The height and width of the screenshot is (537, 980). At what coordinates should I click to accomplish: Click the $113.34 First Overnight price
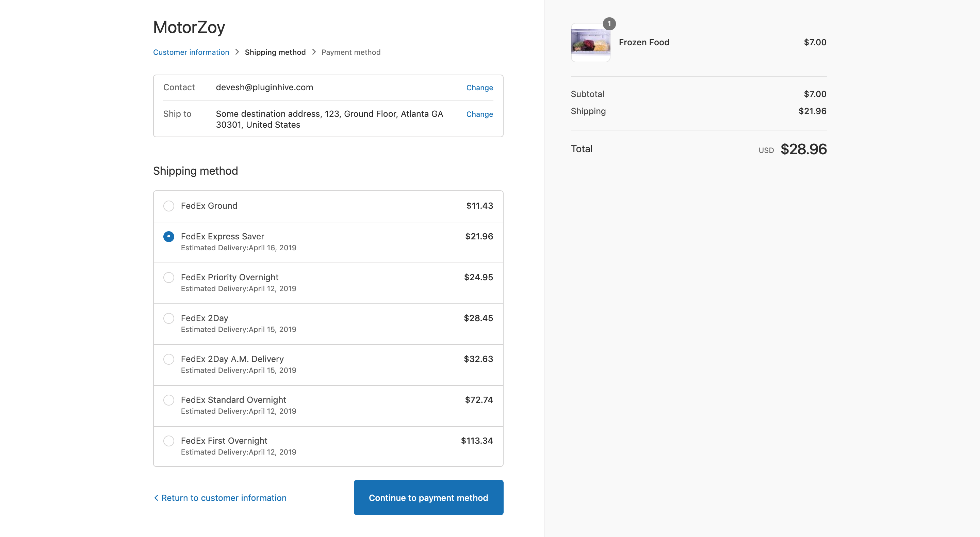tap(477, 441)
